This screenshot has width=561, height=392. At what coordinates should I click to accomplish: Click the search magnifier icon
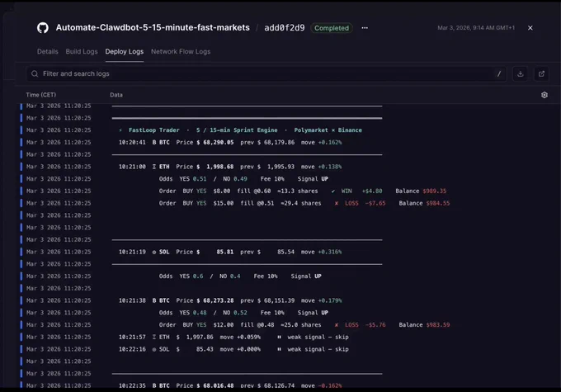(35, 73)
